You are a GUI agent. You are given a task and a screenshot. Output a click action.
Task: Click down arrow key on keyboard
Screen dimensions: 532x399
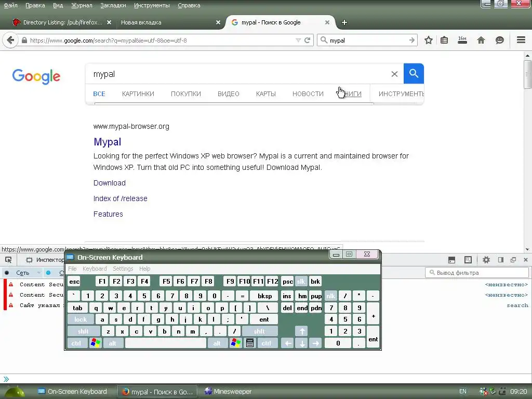(x=302, y=343)
